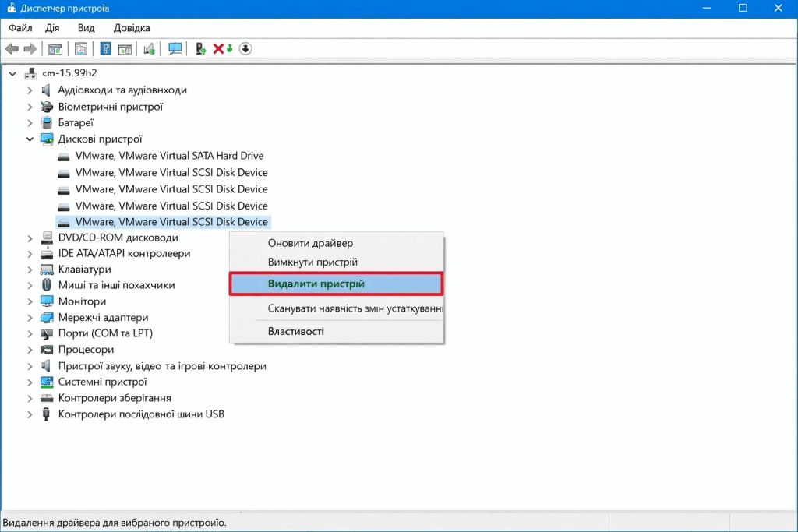Open the blue question mark Help icon
This screenshot has width=798, height=532.
click(106, 49)
